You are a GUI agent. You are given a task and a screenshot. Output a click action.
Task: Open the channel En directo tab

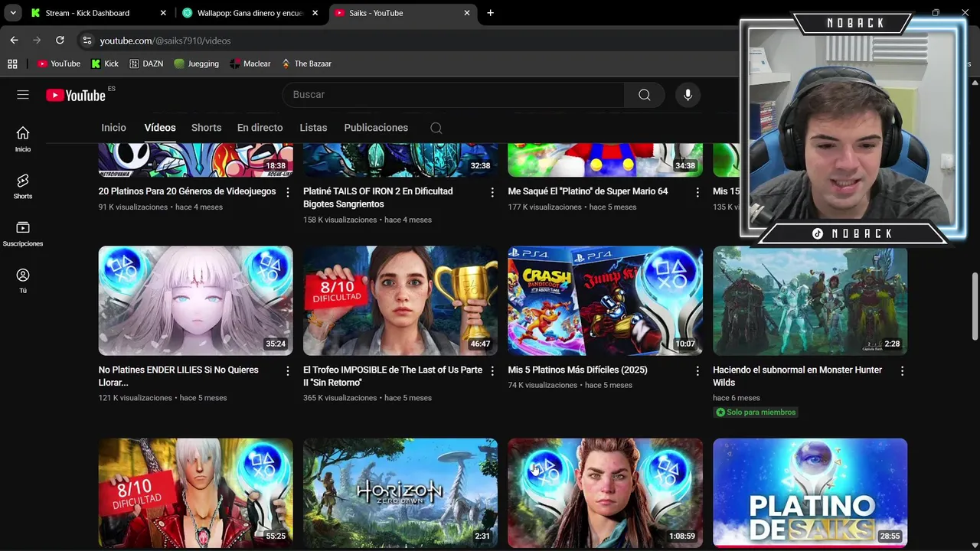260,128
